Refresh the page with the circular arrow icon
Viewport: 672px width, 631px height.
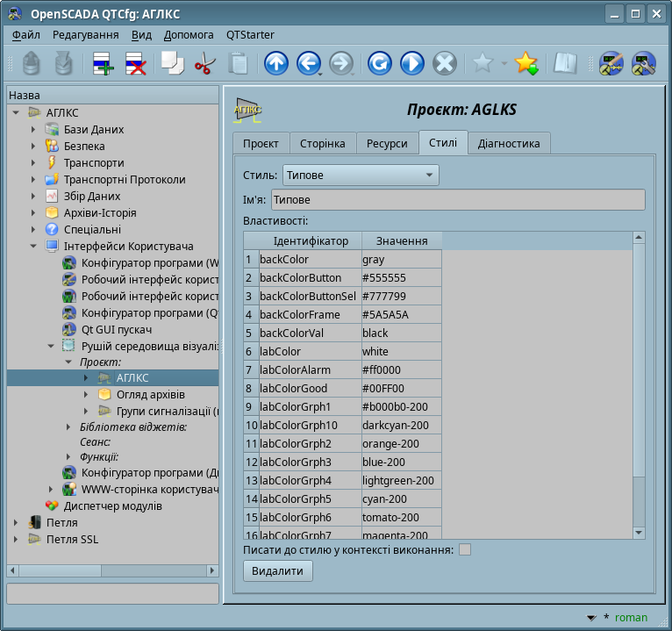click(379, 64)
